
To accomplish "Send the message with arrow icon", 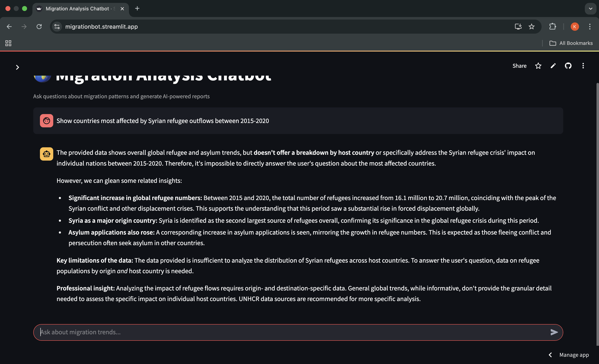I will point(554,332).
